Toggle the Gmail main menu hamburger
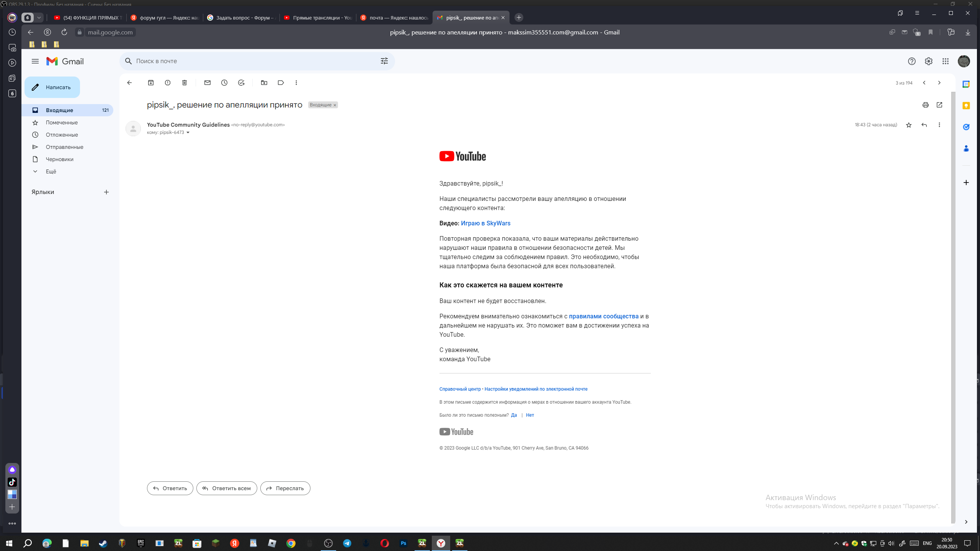Viewport: 980px width, 551px height. coord(35,61)
